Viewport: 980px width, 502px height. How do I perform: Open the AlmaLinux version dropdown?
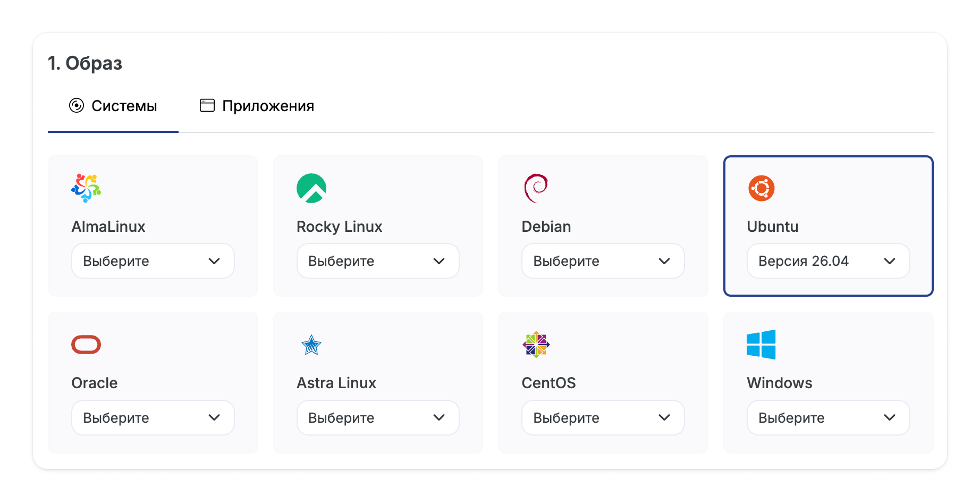pos(153,261)
